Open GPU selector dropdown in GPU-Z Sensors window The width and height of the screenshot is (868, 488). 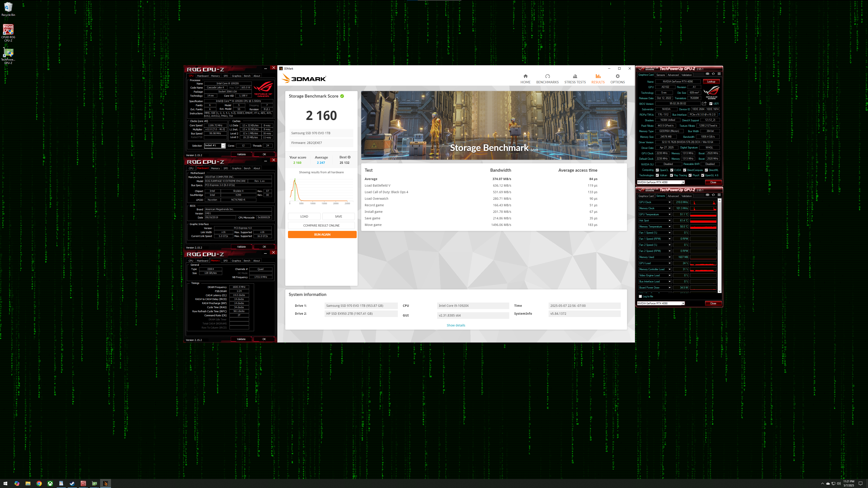[x=683, y=303]
